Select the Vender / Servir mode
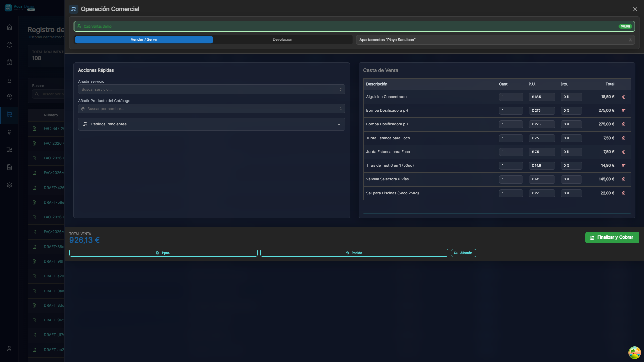This screenshot has width=644, height=362. pos(144,40)
